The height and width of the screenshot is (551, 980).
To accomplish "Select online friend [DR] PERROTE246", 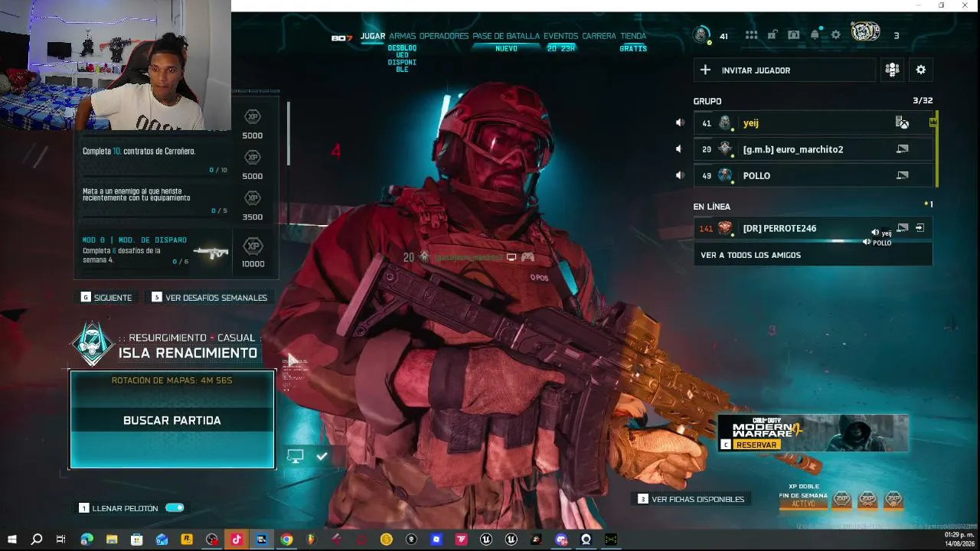I will (x=813, y=228).
